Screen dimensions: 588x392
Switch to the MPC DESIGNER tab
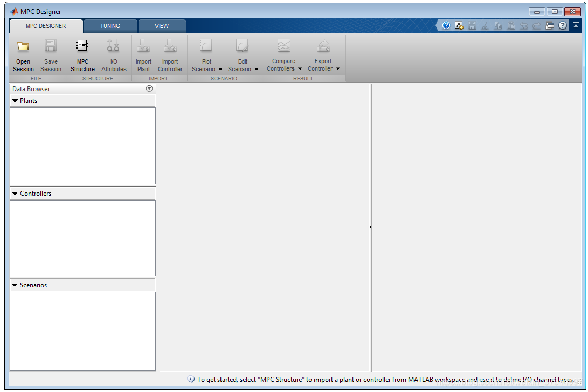pos(46,26)
